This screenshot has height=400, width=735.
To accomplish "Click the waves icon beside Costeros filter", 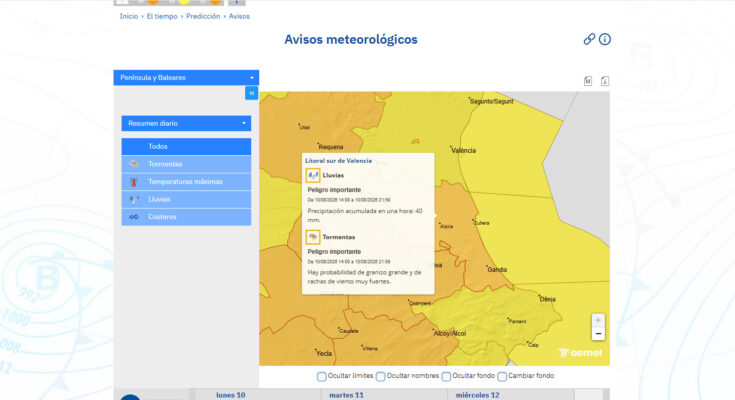I will click(134, 217).
